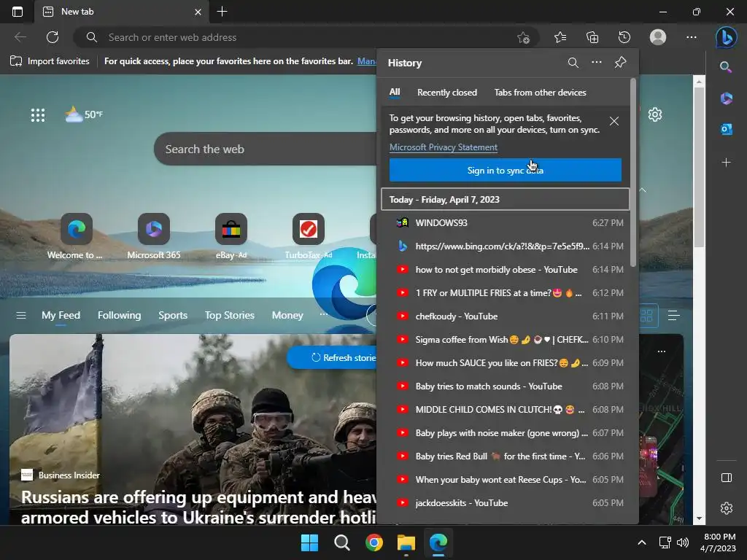Open Microsoft Privacy Statement link
The image size is (747, 560).
click(x=443, y=147)
